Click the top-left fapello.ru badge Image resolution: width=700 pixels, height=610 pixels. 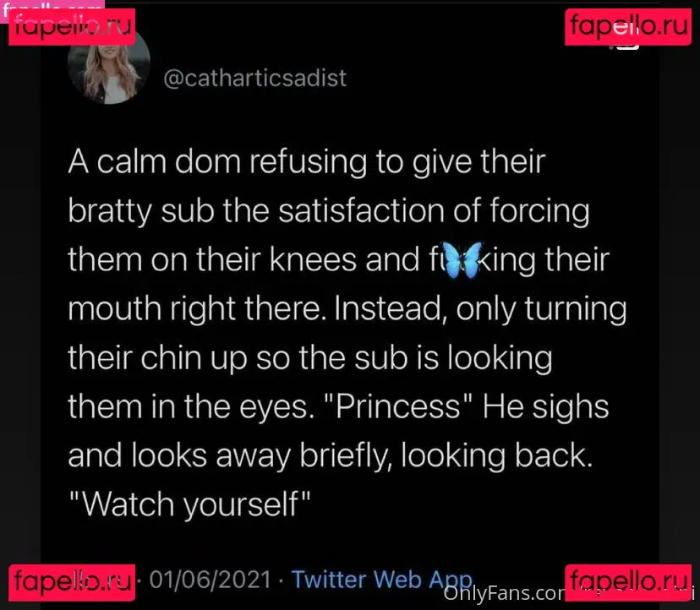tap(72, 26)
